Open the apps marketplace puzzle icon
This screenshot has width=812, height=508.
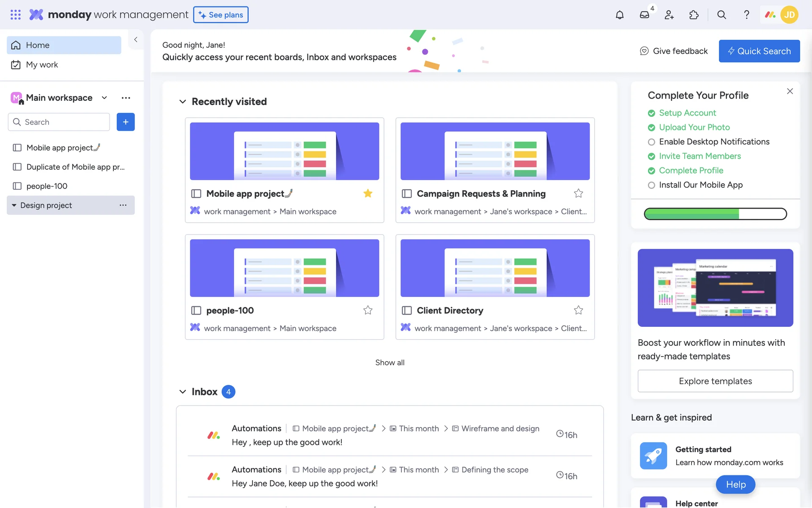click(694, 15)
